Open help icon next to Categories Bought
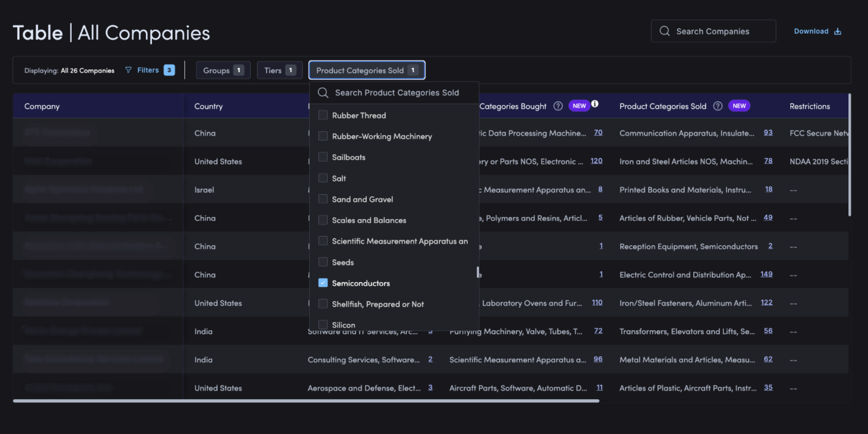This screenshot has width=868, height=434. coord(558,106)
